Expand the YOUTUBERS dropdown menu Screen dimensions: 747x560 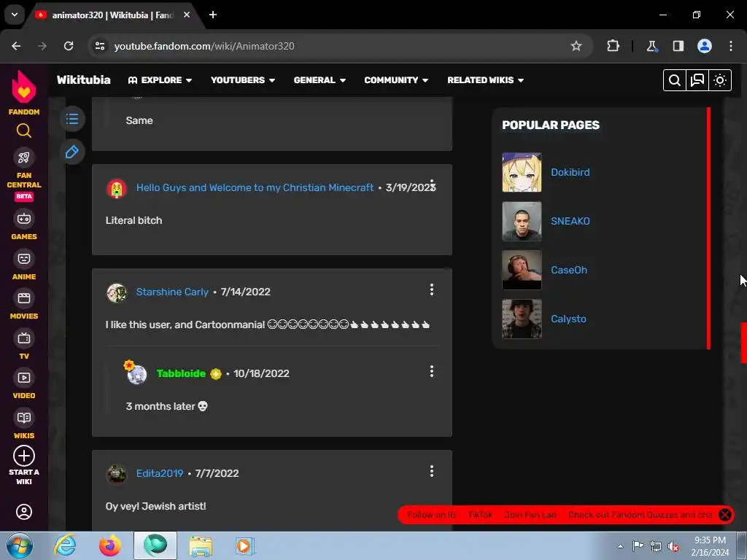click(x=243, y=80)
